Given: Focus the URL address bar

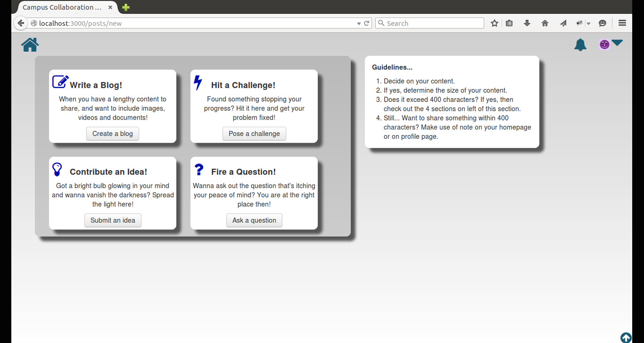Looking at the screenshot, I should pyautogui.click(x=191, y=23).
